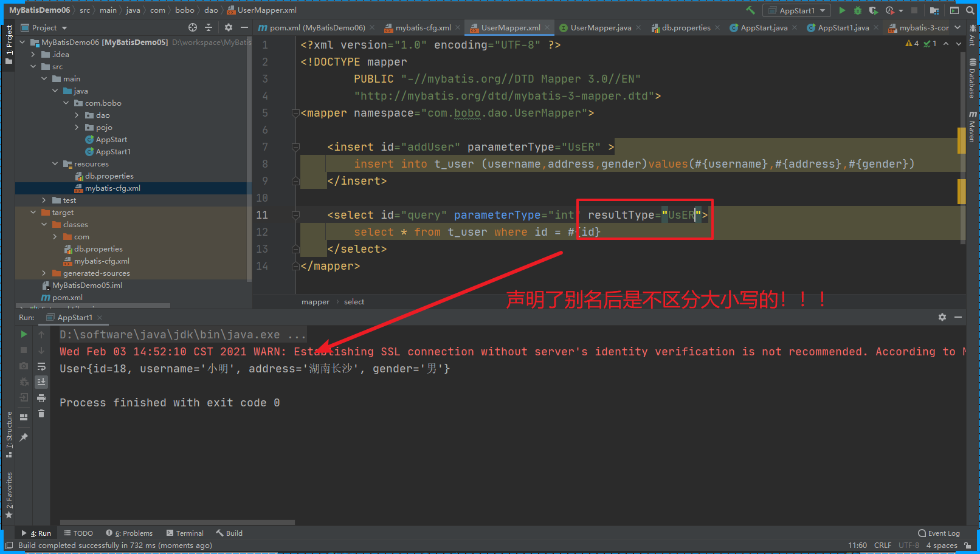
Task: Click the warnings count indicator in editor
Action: [x=912, y=44]
